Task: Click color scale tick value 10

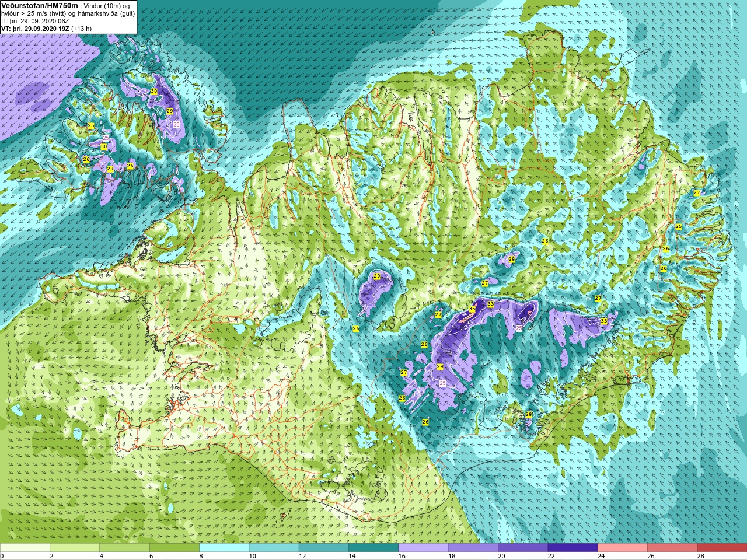Action: (x=252, y=556)
